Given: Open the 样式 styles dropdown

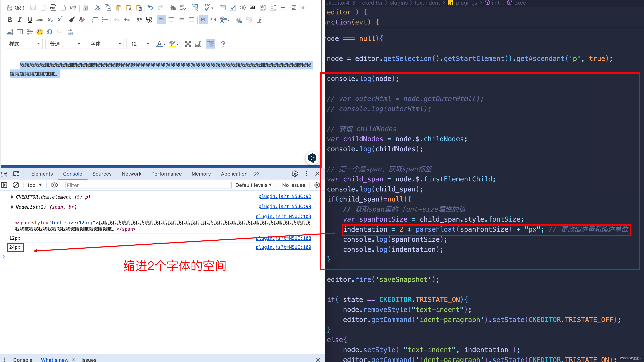Looking at the screenshot, I should 24,44.
